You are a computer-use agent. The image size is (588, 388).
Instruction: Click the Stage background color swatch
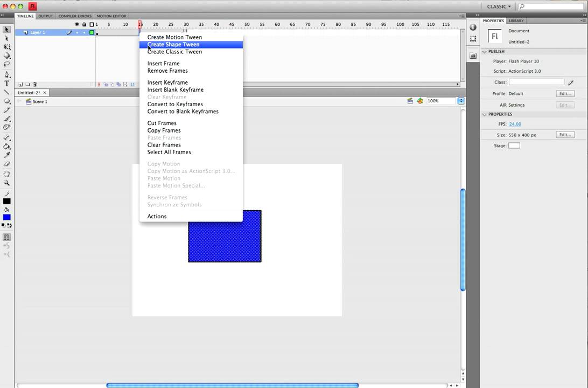514,145
